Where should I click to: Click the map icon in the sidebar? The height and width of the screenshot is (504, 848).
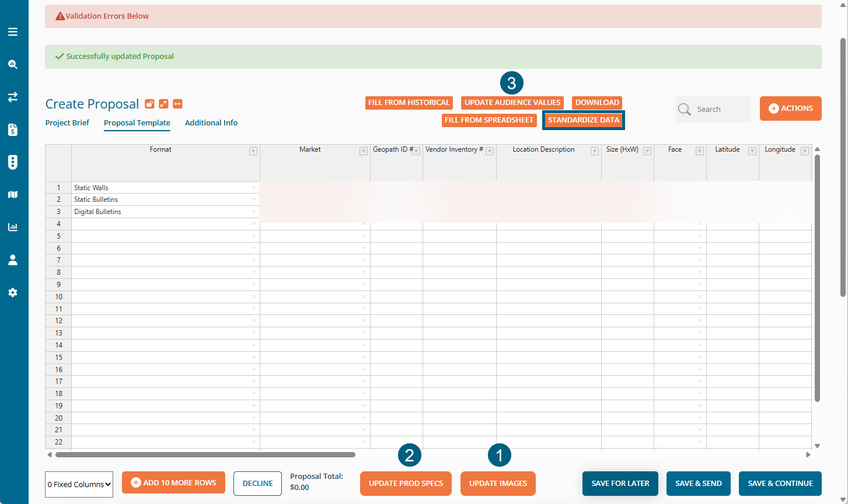[13, 195]
